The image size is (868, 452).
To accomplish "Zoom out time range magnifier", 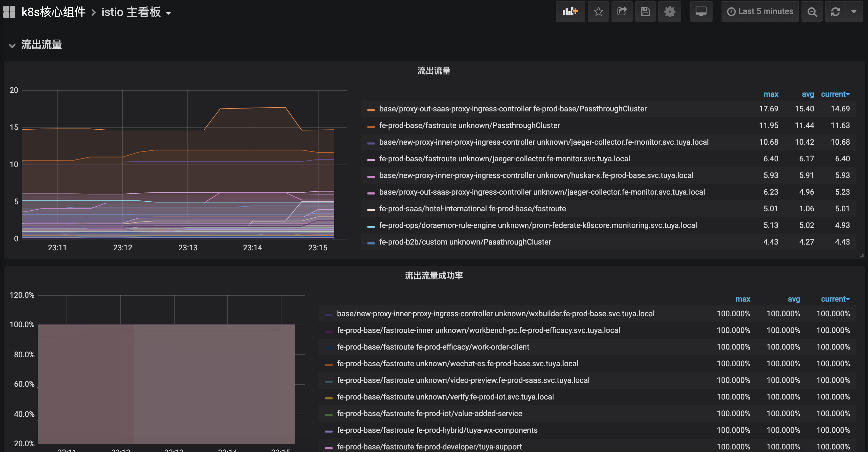I will pos(812,12).
